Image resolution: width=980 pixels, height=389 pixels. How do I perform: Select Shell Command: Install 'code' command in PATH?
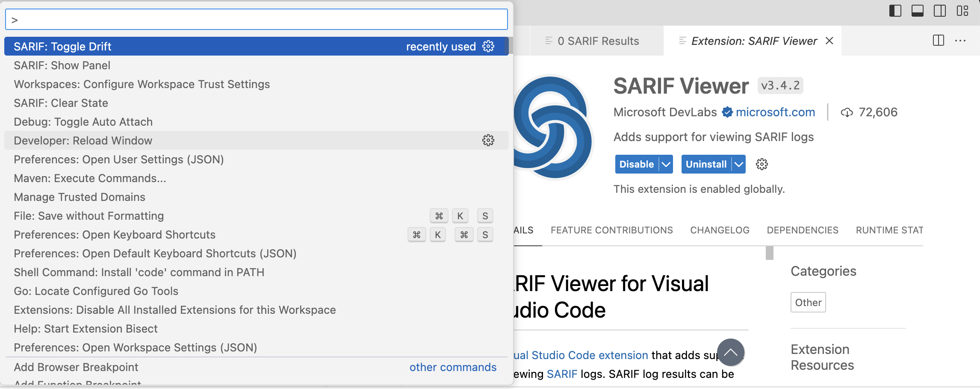257,272
